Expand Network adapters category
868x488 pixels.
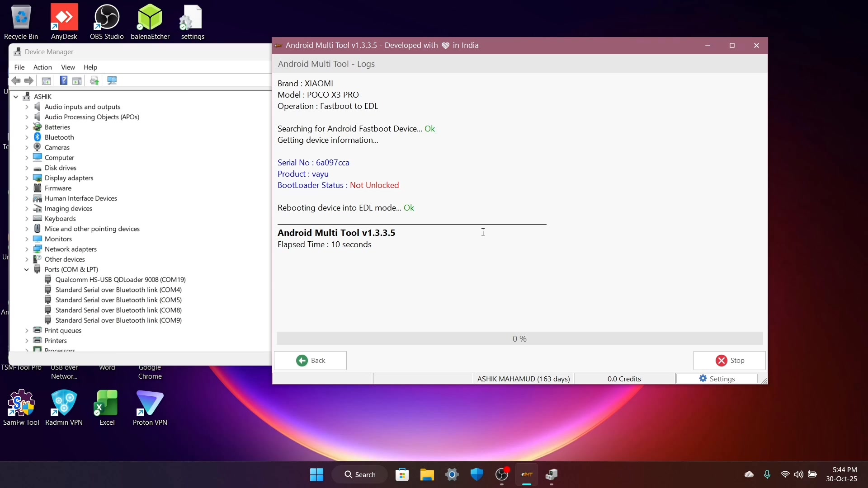[x=27, y=249]
